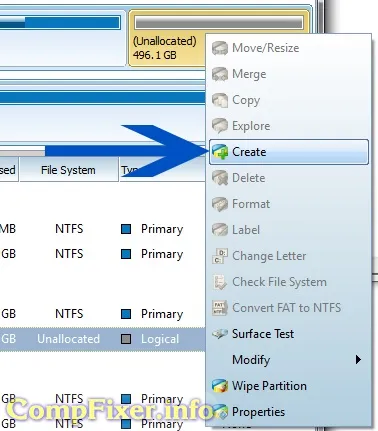The width and height of the screenshot is (378, 431).
Task: Click gray Logical type color square
Action: click(126, 339)
